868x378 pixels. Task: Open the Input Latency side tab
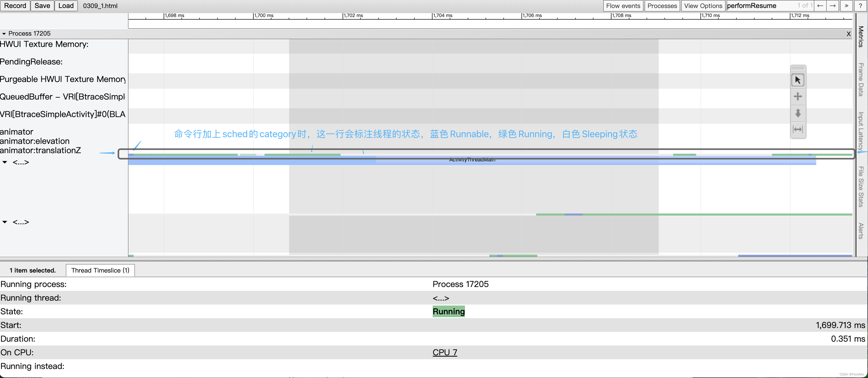[861, 131]
